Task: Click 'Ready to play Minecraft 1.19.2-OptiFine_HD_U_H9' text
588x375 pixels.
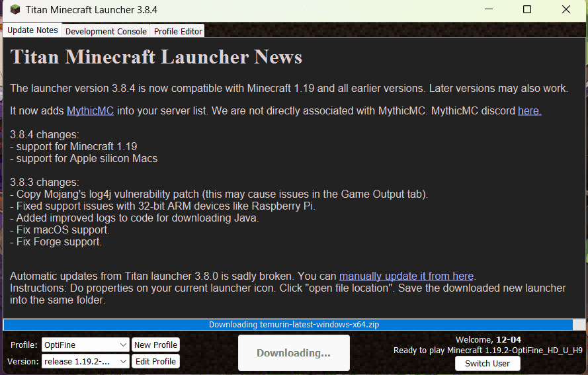Action: tap(488, 351)
